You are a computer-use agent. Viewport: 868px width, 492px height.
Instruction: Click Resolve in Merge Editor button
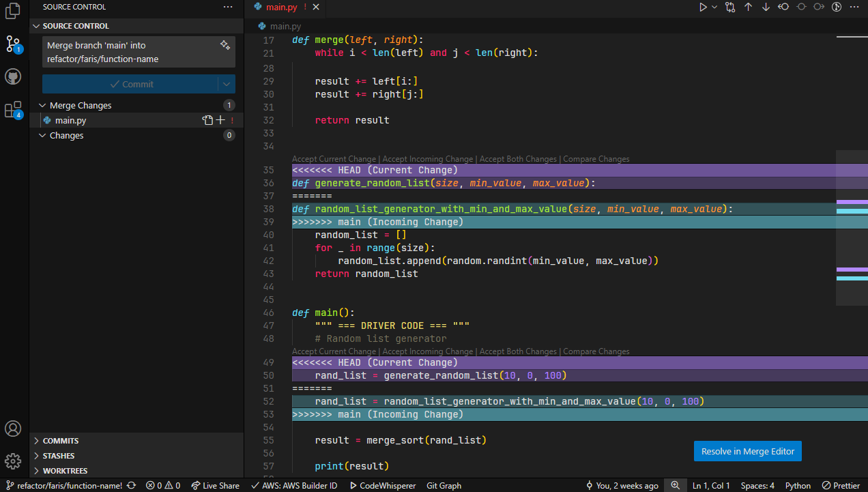point(748,451)
